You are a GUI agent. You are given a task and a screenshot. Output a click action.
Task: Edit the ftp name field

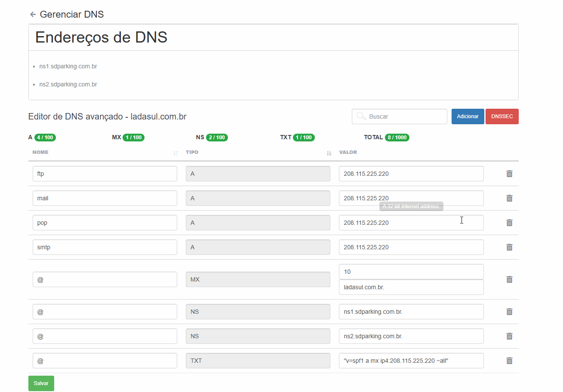coord(105,174)
